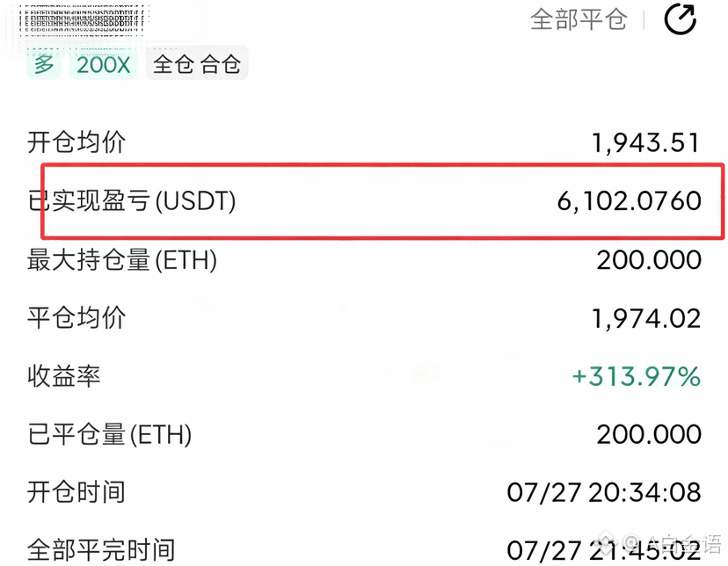This screenshot has width=728, height=566.
Task: Tap the 全仓 合仓 margin mode tag
Action: coord(197,63)
